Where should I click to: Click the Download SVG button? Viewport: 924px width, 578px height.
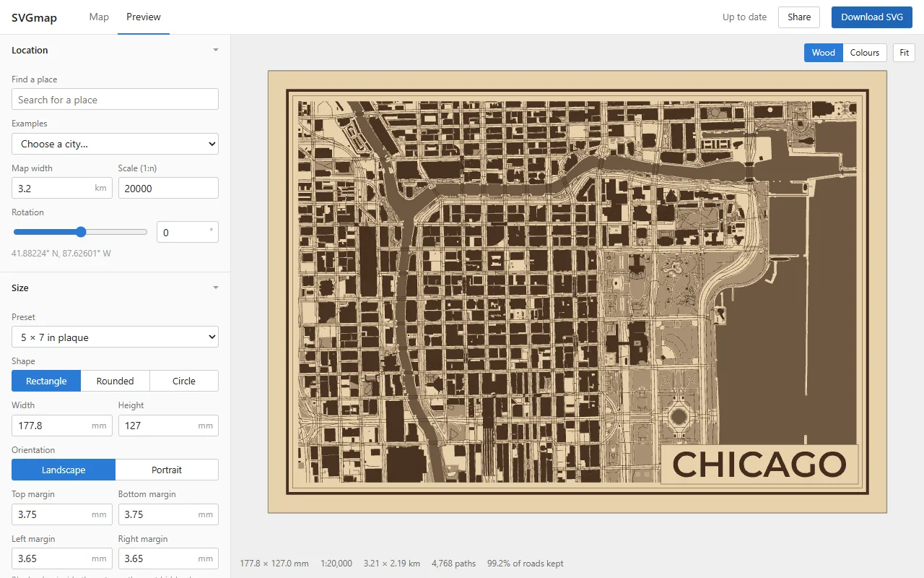click(x=872, y=17)
